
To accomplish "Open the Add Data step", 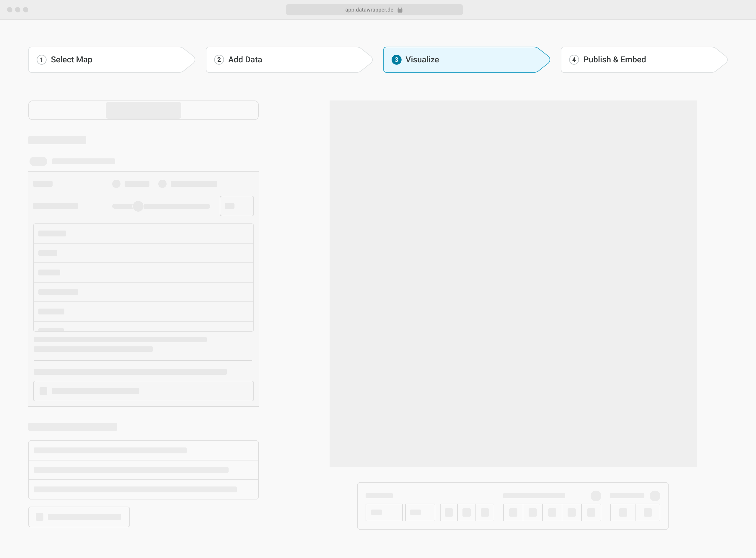I will [x=245, y=60].
